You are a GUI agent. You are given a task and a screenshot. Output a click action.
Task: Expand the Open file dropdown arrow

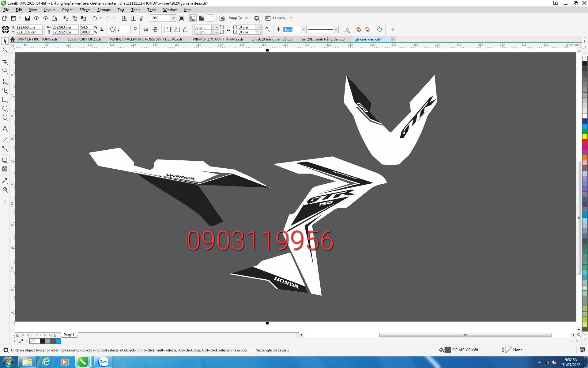[x=20, y=18]
